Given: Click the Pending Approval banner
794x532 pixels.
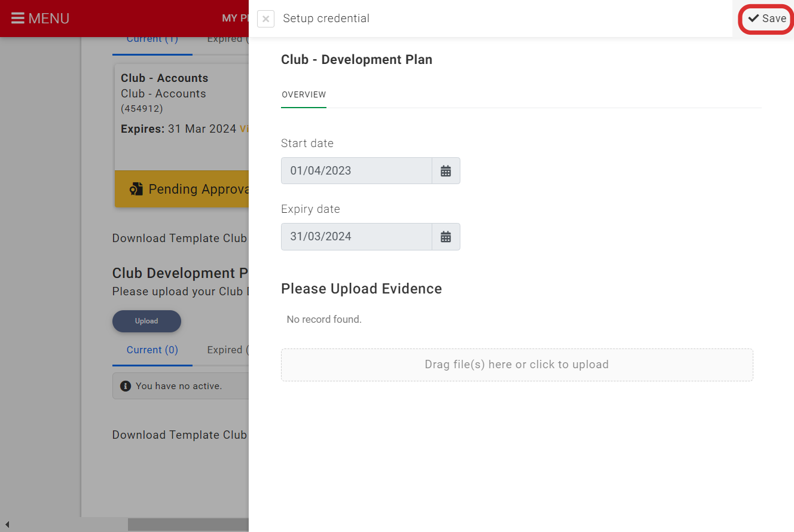Looking at the screenshot, I should 182,189.
